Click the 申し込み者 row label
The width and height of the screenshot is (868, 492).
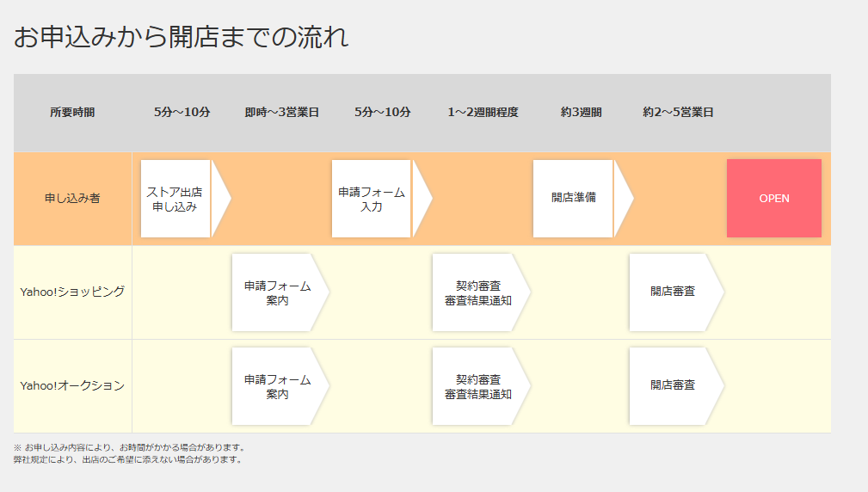[x=72, y=198]
